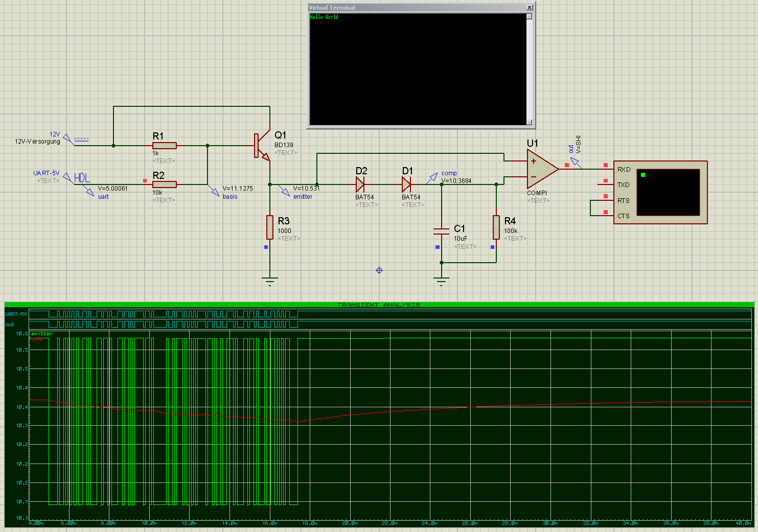Click the emitter voltage probe arrow
This screenshot has height=532, width=758.
point(285,191)
